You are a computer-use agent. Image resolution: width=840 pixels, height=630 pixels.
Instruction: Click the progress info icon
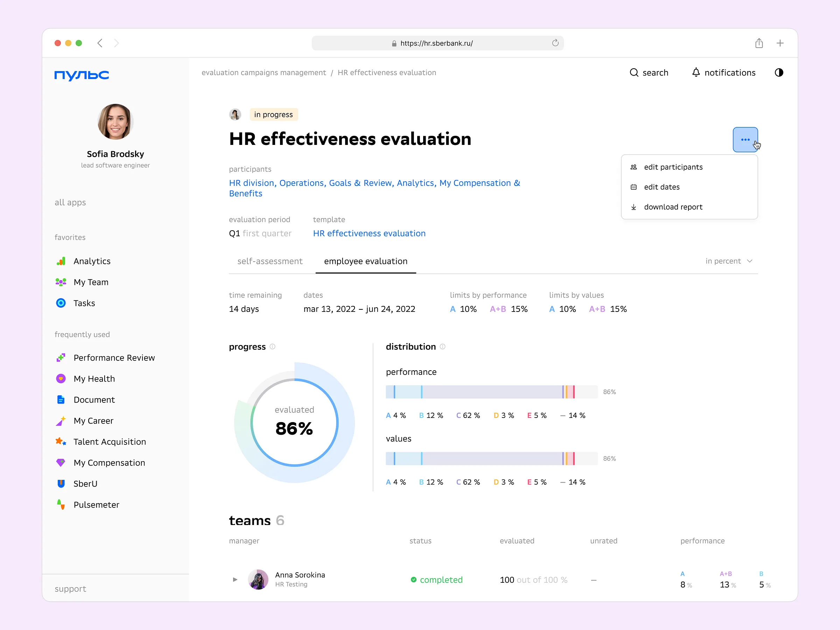tap(272, 347)
